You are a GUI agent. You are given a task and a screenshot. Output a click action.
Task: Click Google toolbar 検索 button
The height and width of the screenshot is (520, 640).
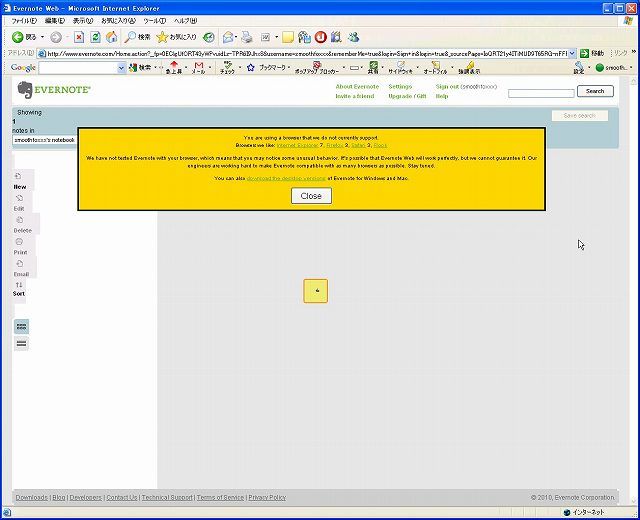140,67
